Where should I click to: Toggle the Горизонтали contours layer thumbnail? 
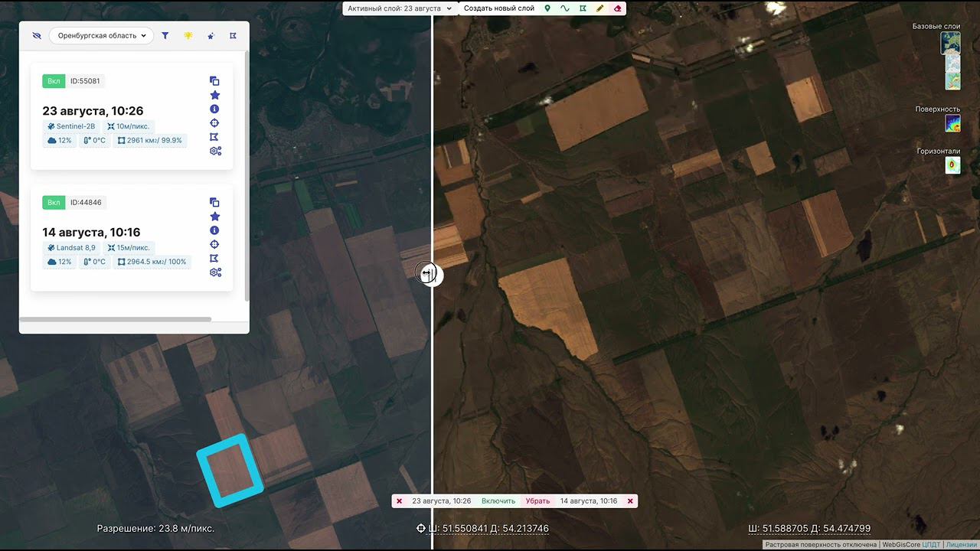[952, 165]
